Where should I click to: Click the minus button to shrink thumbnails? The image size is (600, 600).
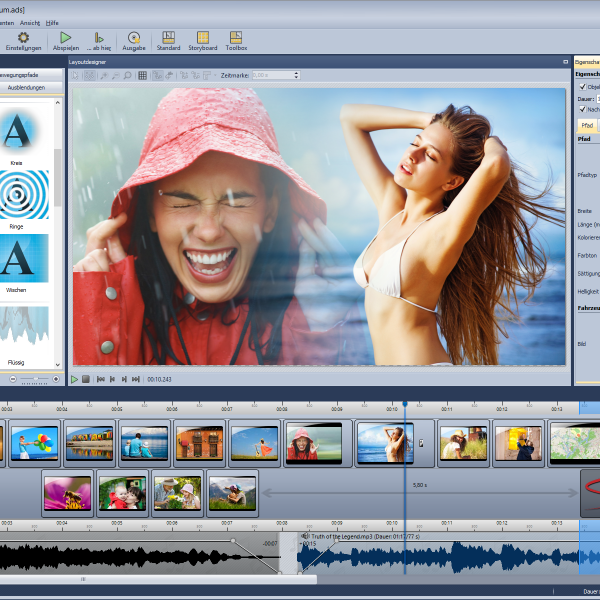coord(13,379)
